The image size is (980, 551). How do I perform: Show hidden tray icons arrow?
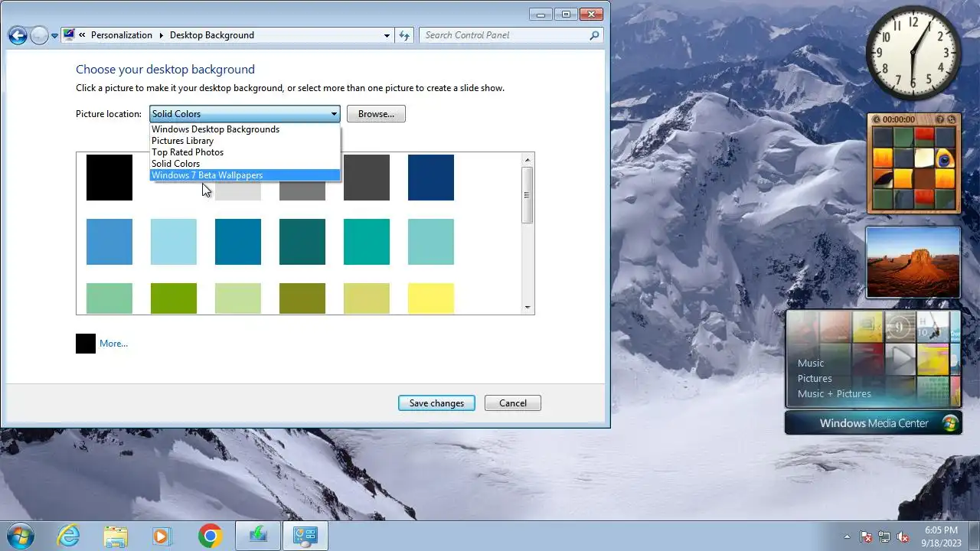click(x=847, y=536)
